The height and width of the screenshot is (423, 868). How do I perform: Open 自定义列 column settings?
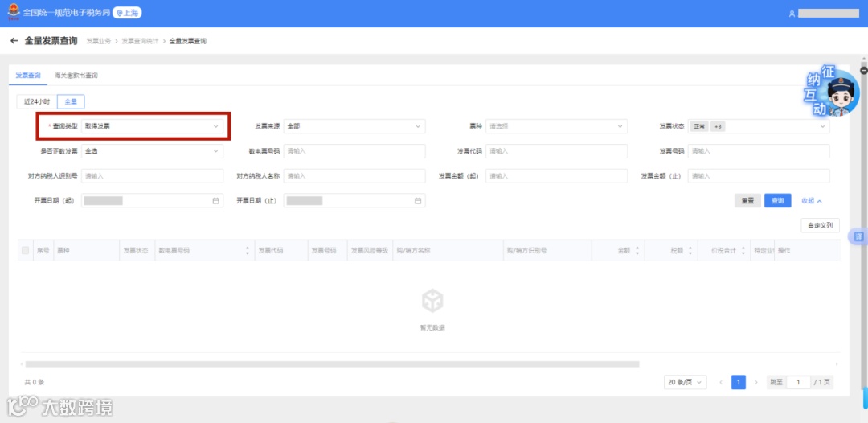pos(821,225)
